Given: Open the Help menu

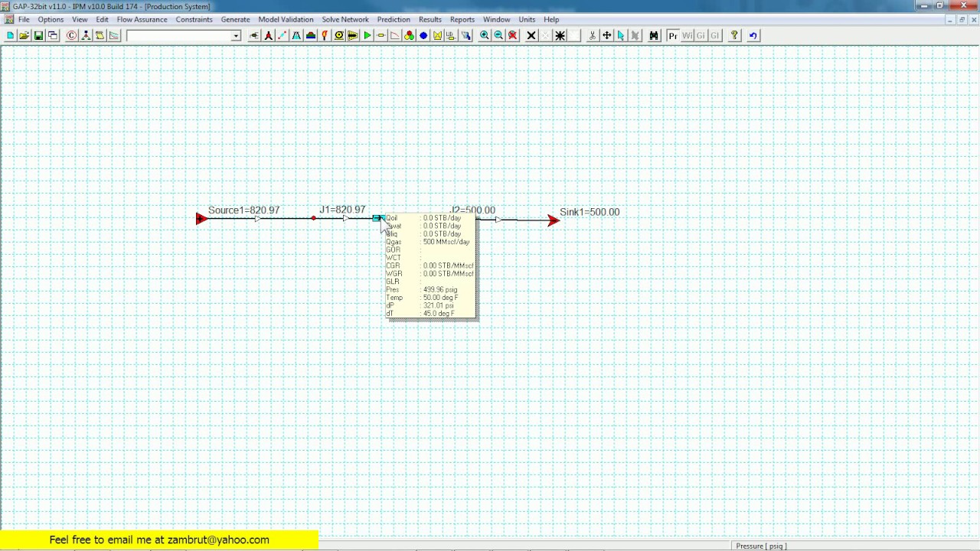Looking at the screenshot, I should tap(551, 19).
